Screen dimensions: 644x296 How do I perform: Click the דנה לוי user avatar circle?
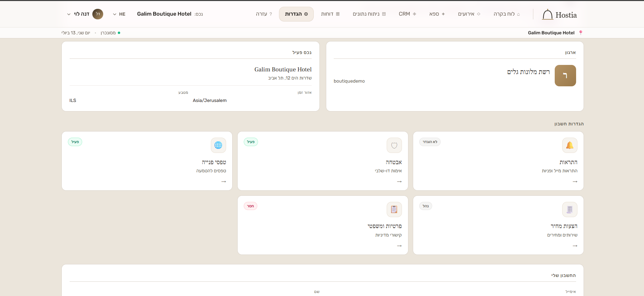tap(98, 14)
